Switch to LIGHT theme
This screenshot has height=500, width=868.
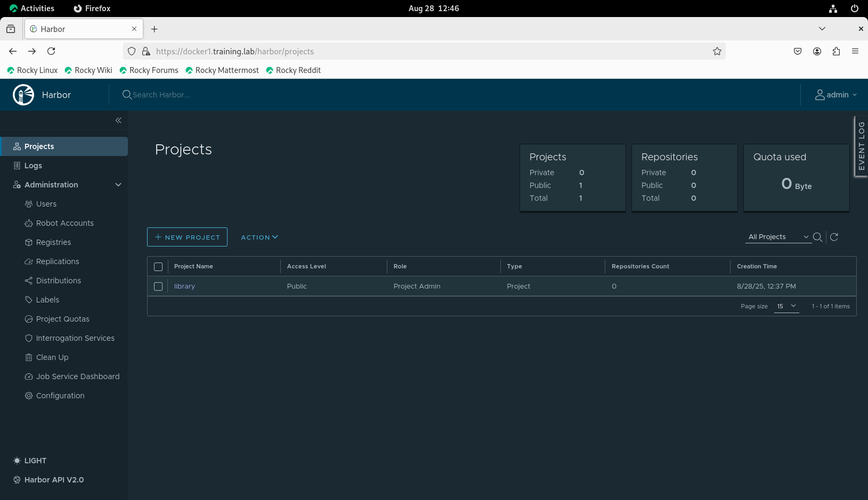(x=35, y=461)
